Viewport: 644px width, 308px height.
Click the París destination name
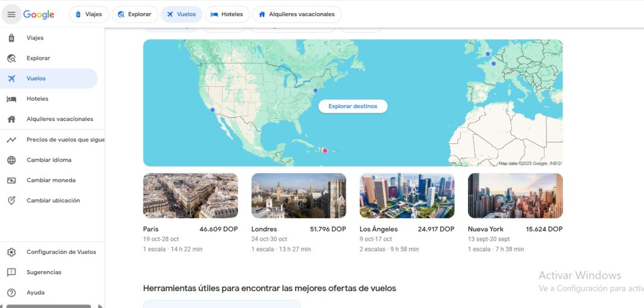coord(151,229)
